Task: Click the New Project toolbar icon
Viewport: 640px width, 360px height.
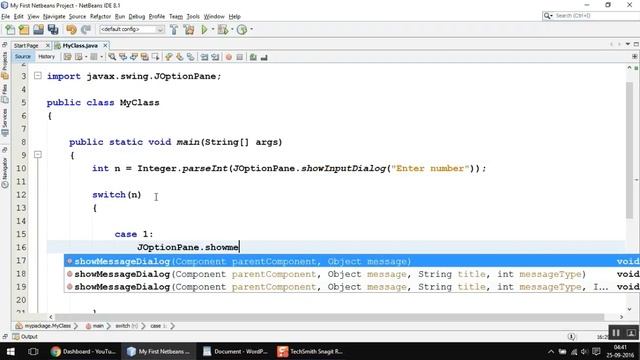Action: click(x=24, y=29)
